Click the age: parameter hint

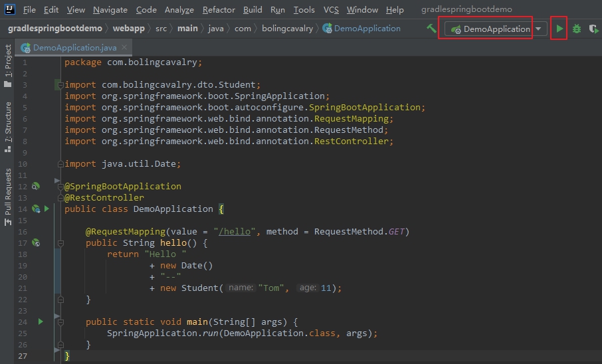point(308,288)
